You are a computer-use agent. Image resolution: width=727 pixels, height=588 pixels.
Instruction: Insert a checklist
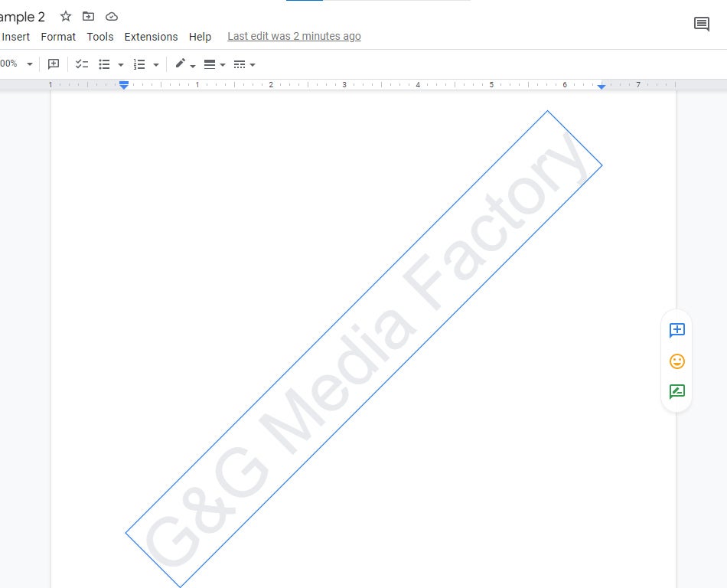(x=82, y=64)
